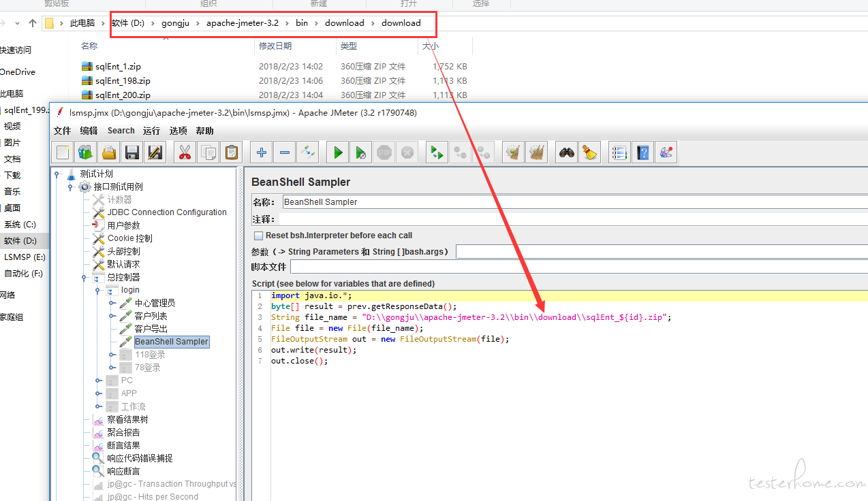
Task: Collapse the 接口测试用例 tree node
Action: pos(70,187)
